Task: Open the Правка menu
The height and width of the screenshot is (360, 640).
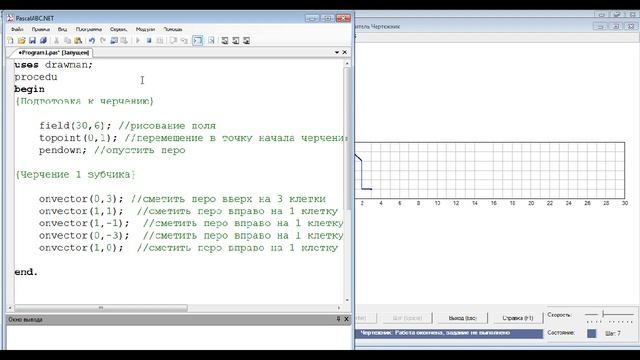Action: [x=40, y=29]
